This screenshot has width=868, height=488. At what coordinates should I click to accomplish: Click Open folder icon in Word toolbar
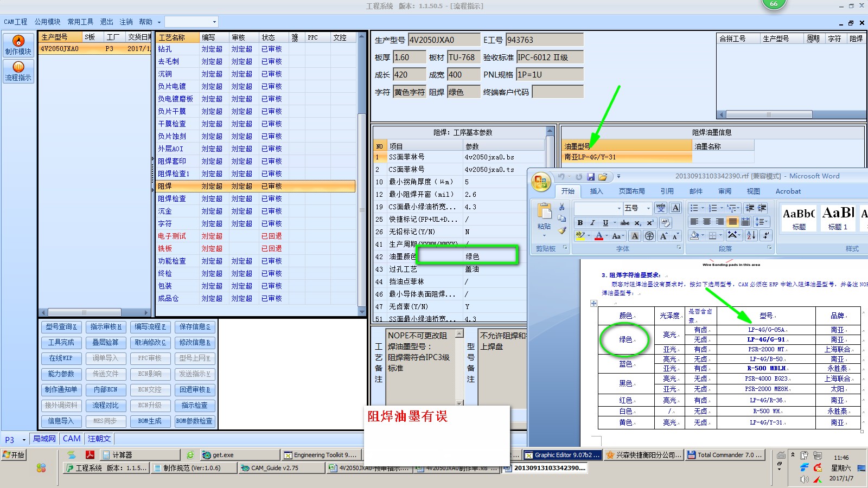coord(603,177)
